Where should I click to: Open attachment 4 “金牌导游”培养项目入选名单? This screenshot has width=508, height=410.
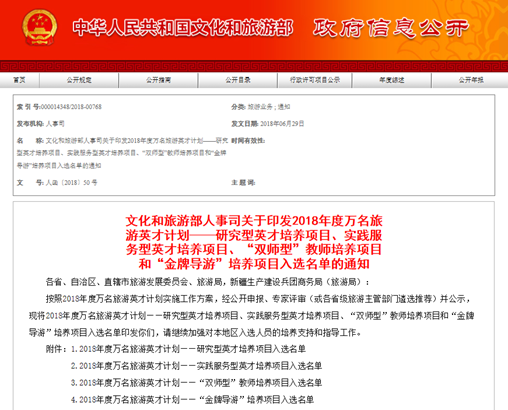[192, 399]
